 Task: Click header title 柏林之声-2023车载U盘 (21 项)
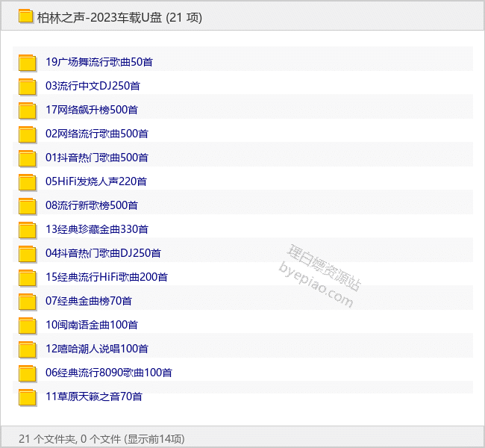coord(119,17)
